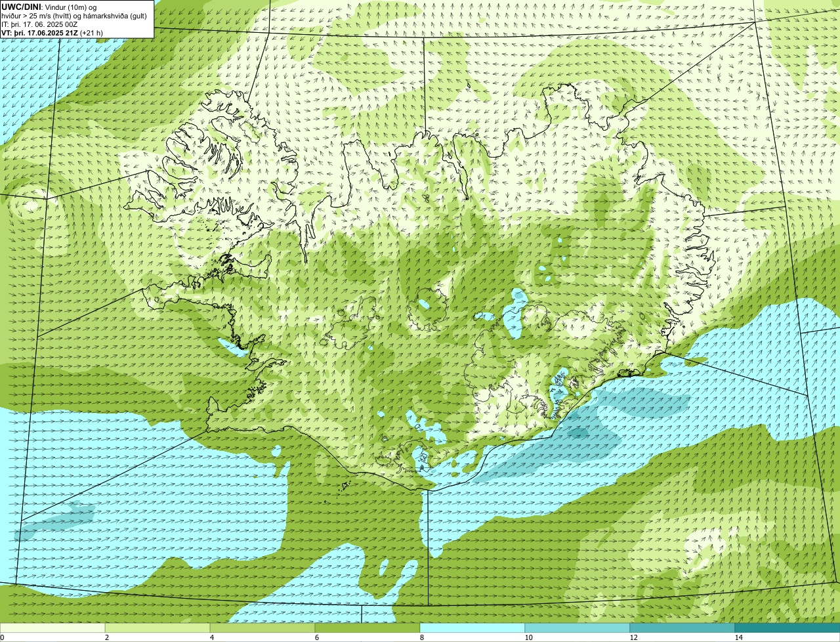
Task: Click the initial time "IT: þri. 17. 06. 2025 00Z"
Action: coord(39,24)
